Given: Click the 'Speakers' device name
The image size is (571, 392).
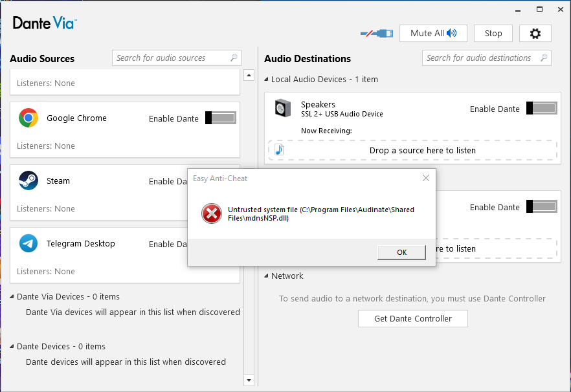Looking at the screenshot, I should [318, 104].
